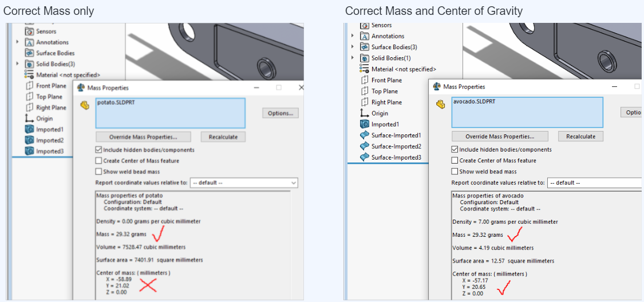Click Solid Bodies(1) icon in avocado tree
This screenshot has width=644, height=302.
tap(365, 58)
